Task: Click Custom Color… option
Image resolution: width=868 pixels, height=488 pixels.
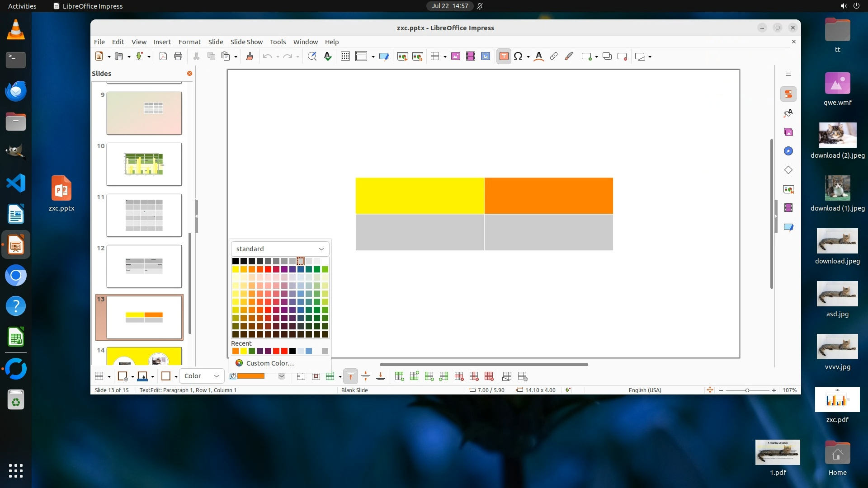Action: 270,363
